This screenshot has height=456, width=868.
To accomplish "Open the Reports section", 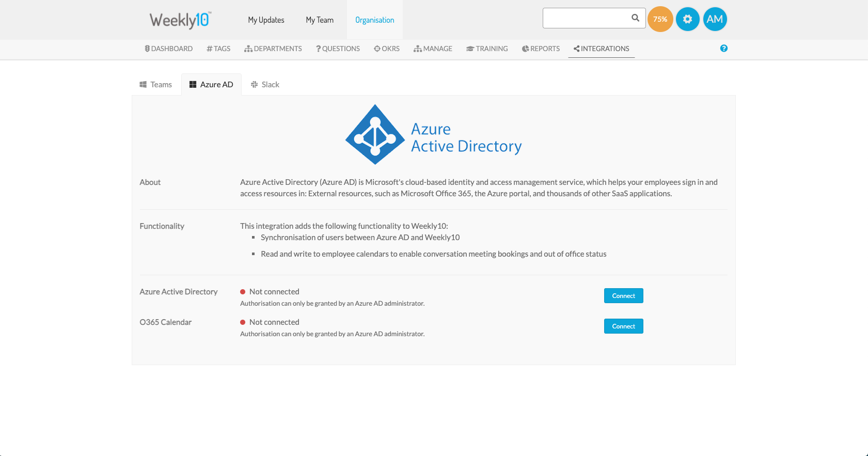I will pos(541,49).
